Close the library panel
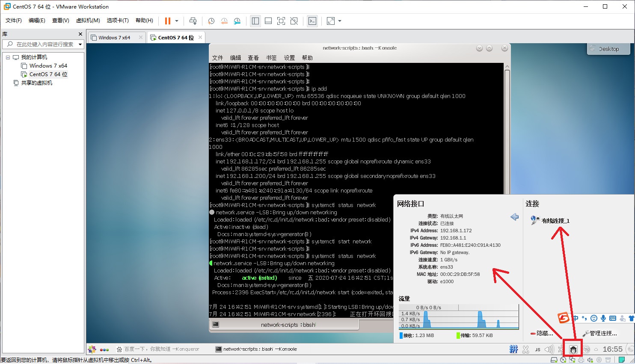This screenshot has width=635, height=364. pyautogui.click(x=80, y=34)
